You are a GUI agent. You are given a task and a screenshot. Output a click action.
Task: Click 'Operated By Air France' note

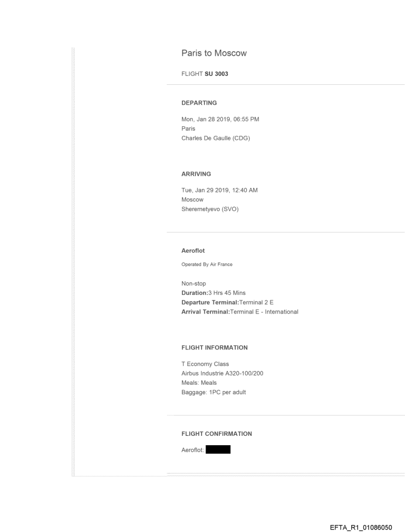click(x=207, y=264)
